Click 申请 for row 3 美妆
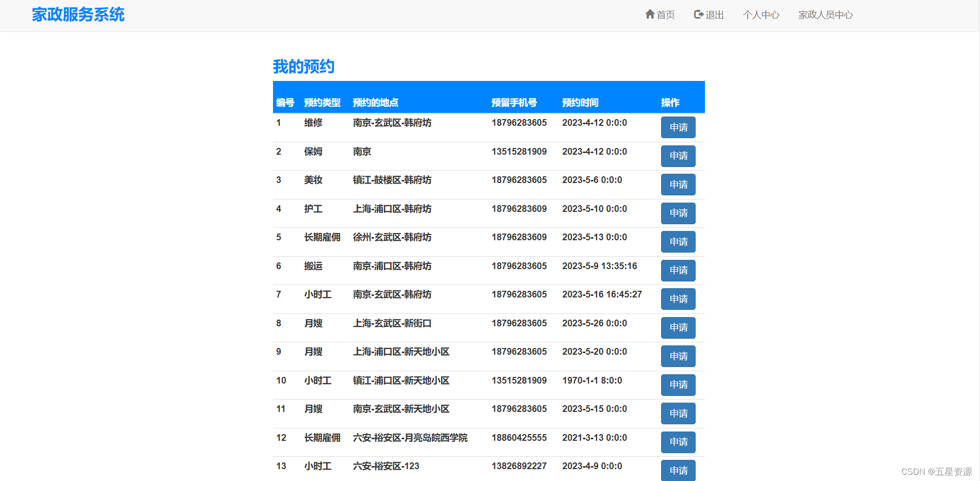Image resolution: width=980 pixels, height=481 pixels. coord(678,185)
